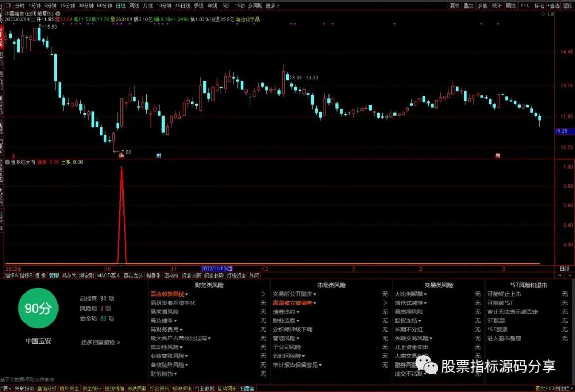Open 综合资讯 bottom tab
Screen dimensions: 575x392
tap(160, 389)
